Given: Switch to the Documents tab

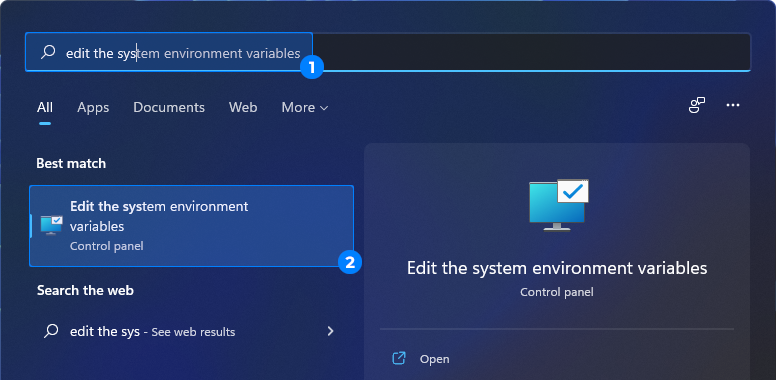Looking at the screenshot, I should tap(169, 107).
